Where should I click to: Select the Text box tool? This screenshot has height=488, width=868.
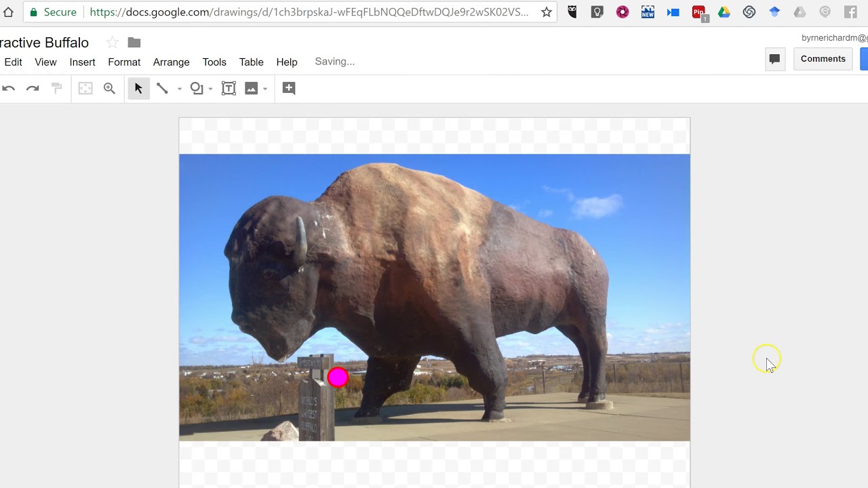[229, 88]
